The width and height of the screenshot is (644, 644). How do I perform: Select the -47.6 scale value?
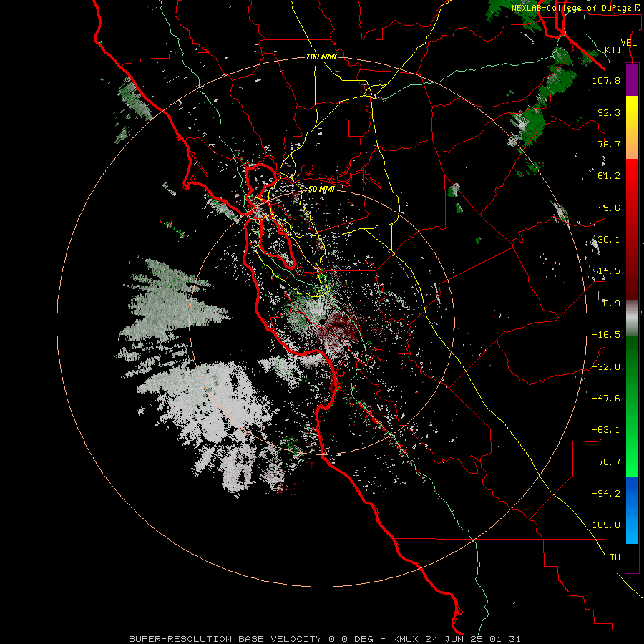[x=606, y=399]
